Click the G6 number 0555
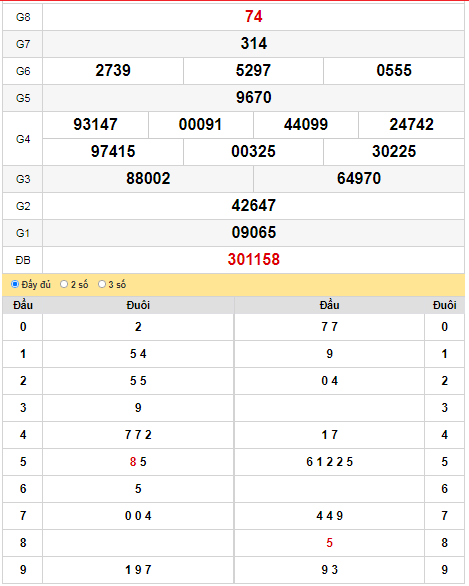The image size is (469, 586). tap(394, 71)
